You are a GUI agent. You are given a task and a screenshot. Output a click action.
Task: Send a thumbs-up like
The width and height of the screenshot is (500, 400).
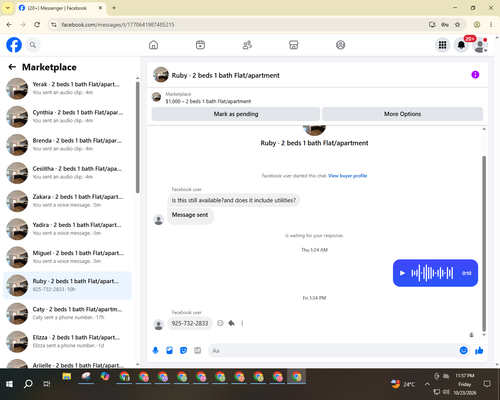(479, 350)
